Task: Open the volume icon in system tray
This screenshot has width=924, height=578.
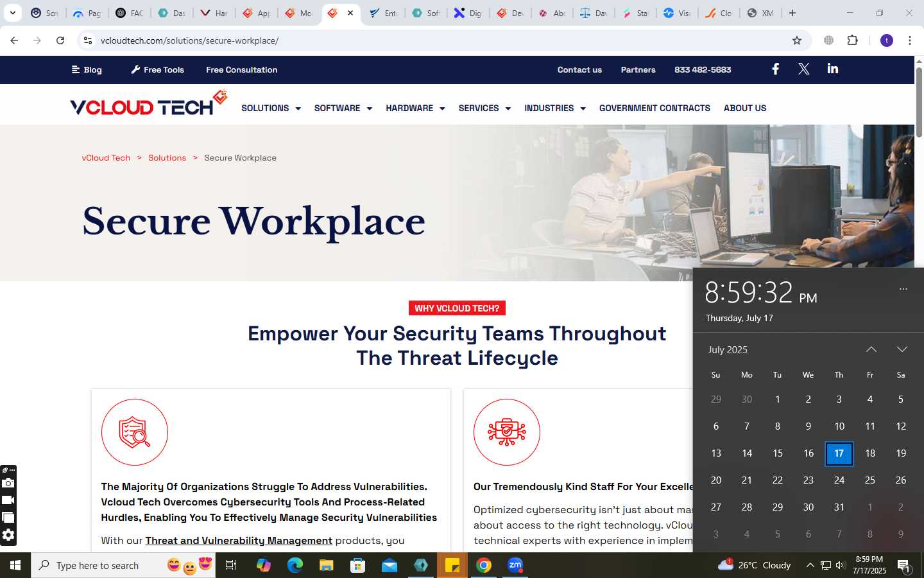Action: click(841, 565)
